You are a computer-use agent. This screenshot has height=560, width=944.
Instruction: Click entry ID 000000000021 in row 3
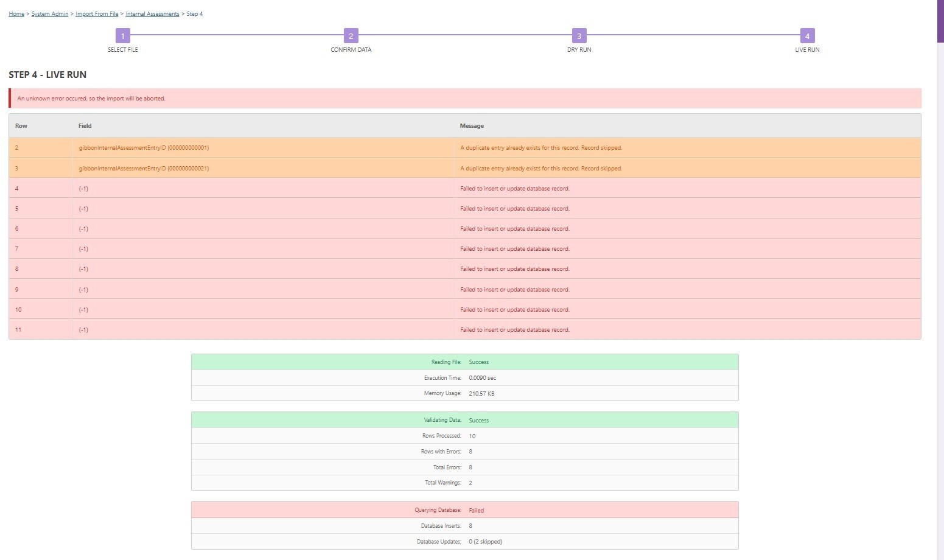[144, 169]
